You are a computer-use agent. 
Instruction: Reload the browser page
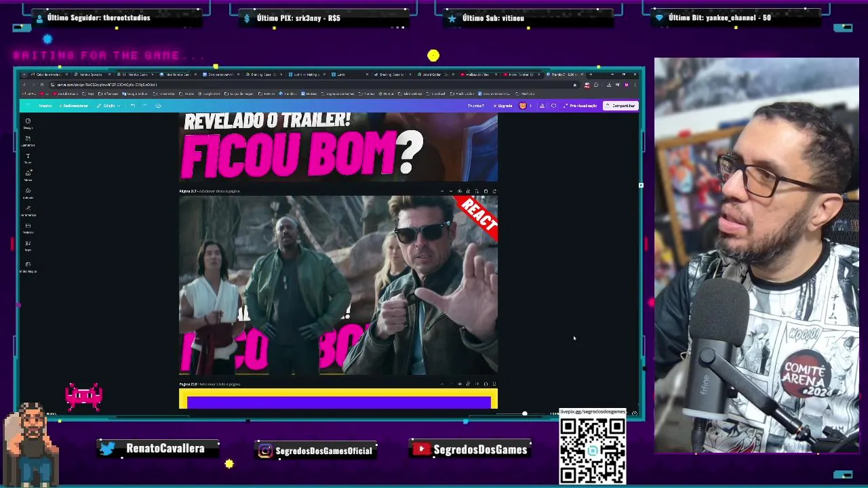(x=41, y=85)
